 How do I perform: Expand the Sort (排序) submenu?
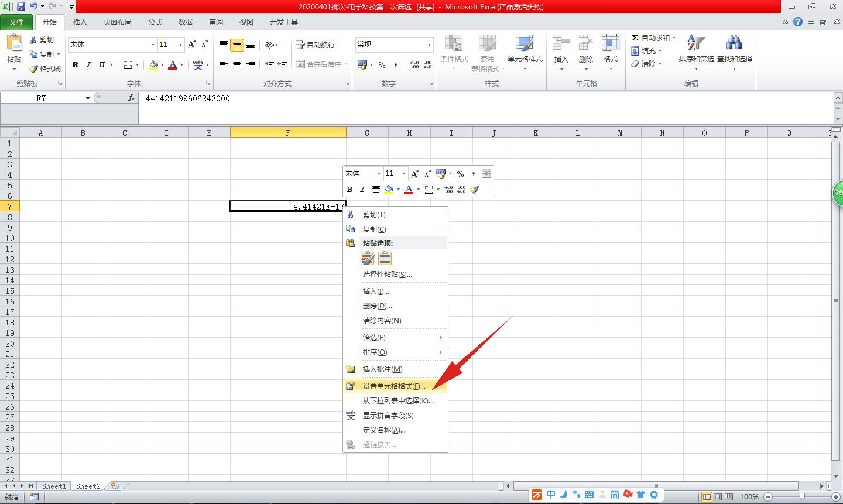pyautogui.click(x=395, y=352)
